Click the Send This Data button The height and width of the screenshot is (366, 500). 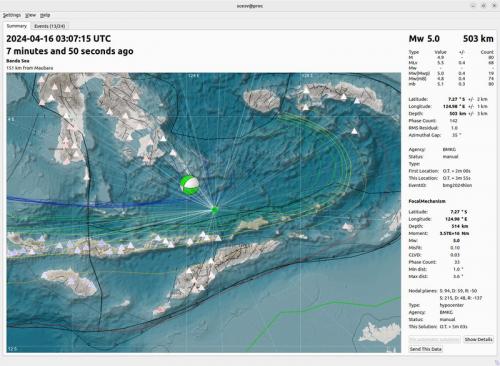(x=426, y=349)
